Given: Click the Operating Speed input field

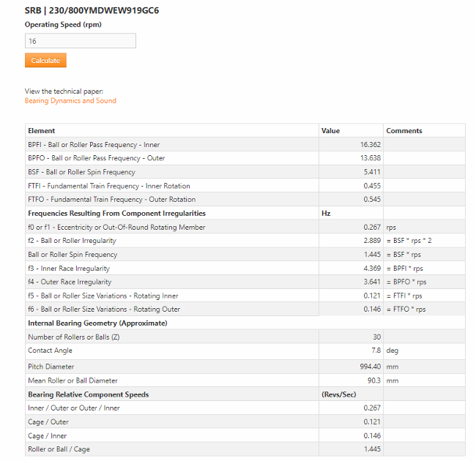Looking at the screenshot, I should pyautogui.click(x=80, y=42).
